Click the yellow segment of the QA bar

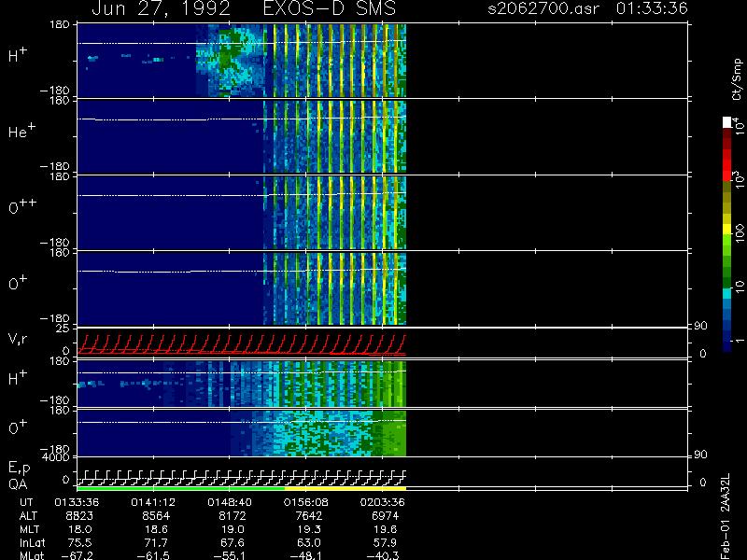click(x=345, y=488)
